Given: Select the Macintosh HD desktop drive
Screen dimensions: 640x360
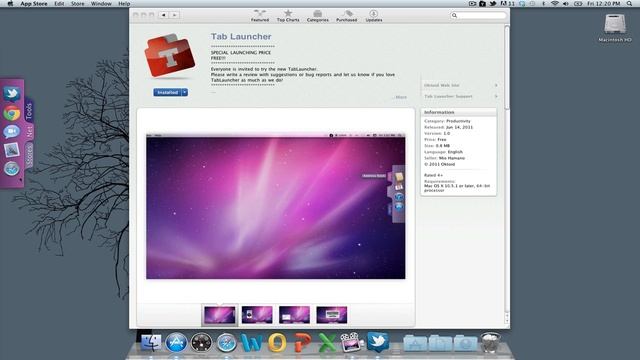Looking at the screenshot, I should 615,28.
